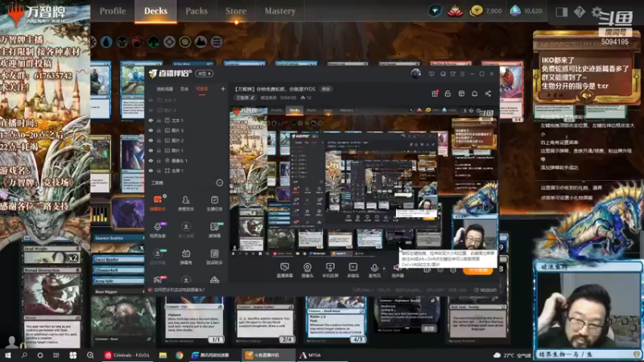Image resolution: width=644 pixels, height=362 pixels.
Task: Filter cards by colorless diamond symbol
Action: tap(169, 42)
